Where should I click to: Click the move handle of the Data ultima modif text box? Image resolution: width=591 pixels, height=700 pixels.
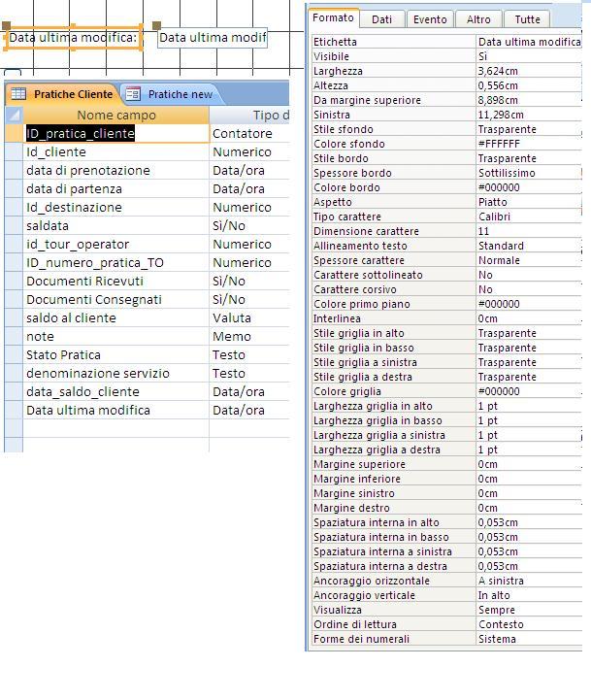[156, 25]
